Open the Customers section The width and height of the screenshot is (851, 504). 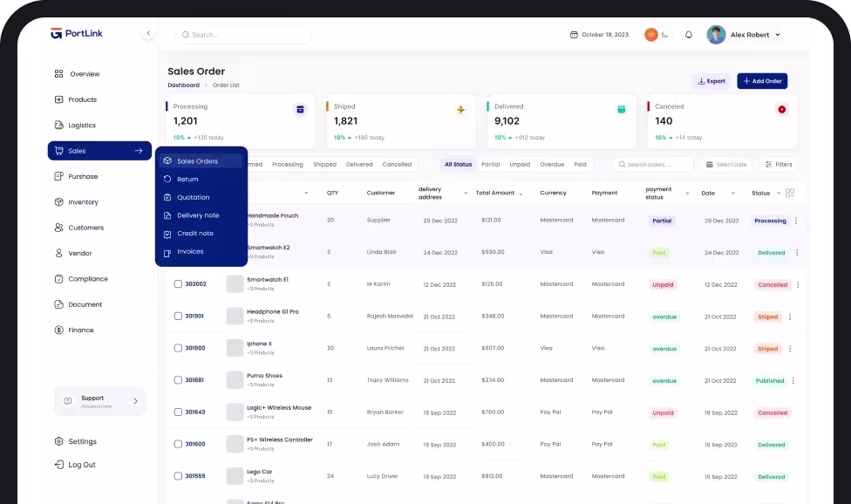[79, 228]
